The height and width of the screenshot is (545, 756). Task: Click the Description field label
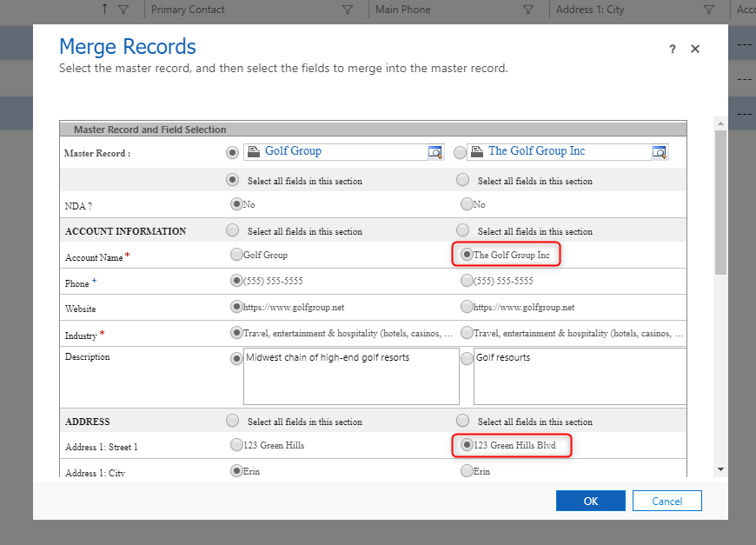point(87,357)
